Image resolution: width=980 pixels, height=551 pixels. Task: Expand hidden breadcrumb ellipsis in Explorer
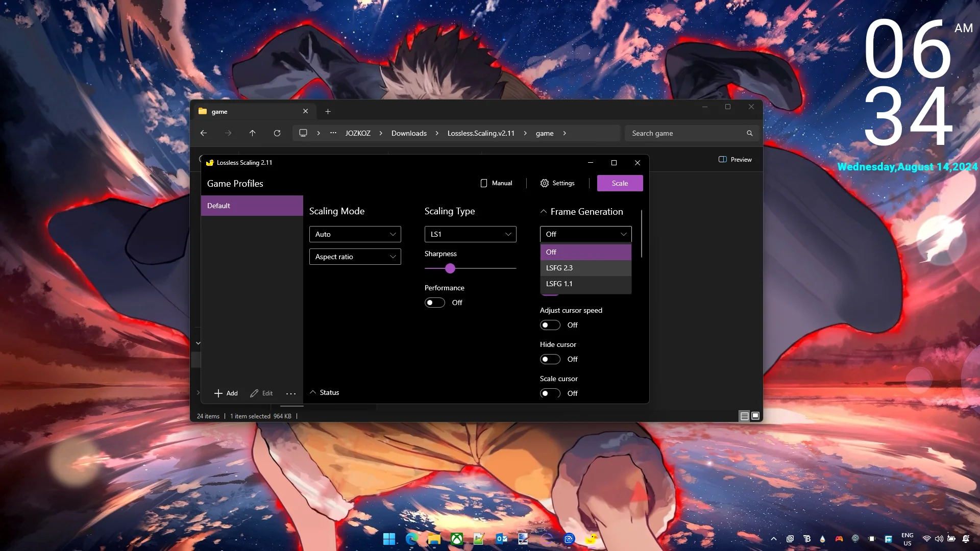(x=333, y=133)
